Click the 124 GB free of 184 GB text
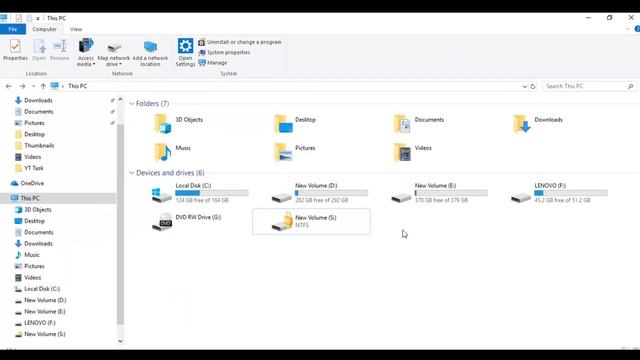The height and width of the screenshot is (360, 640). (x=202, y=200)
